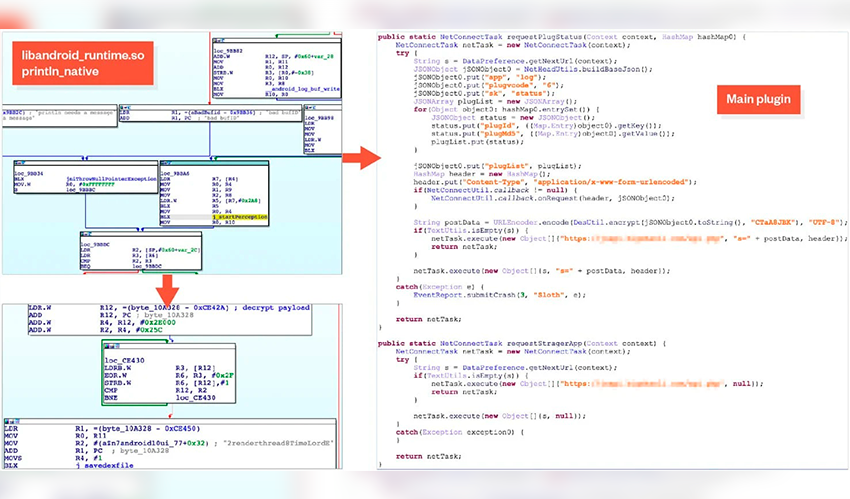
Task: Select the libandroid_runtime.so println_native label
Action: (83, 63)
